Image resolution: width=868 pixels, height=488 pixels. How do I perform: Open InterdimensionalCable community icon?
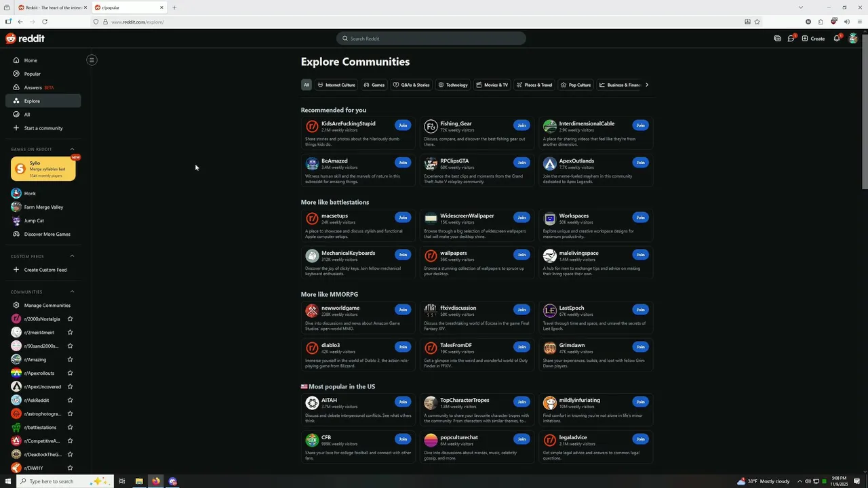point(550,126)
